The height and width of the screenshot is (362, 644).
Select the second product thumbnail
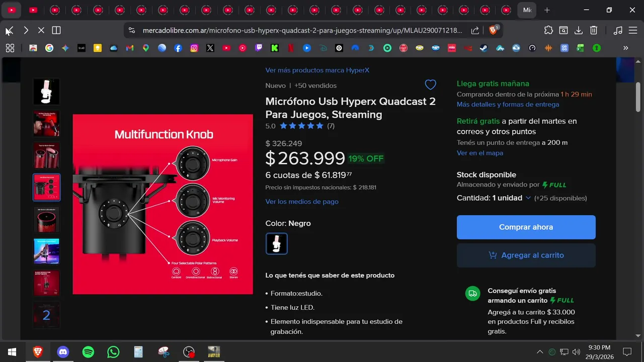pos(46,124)
